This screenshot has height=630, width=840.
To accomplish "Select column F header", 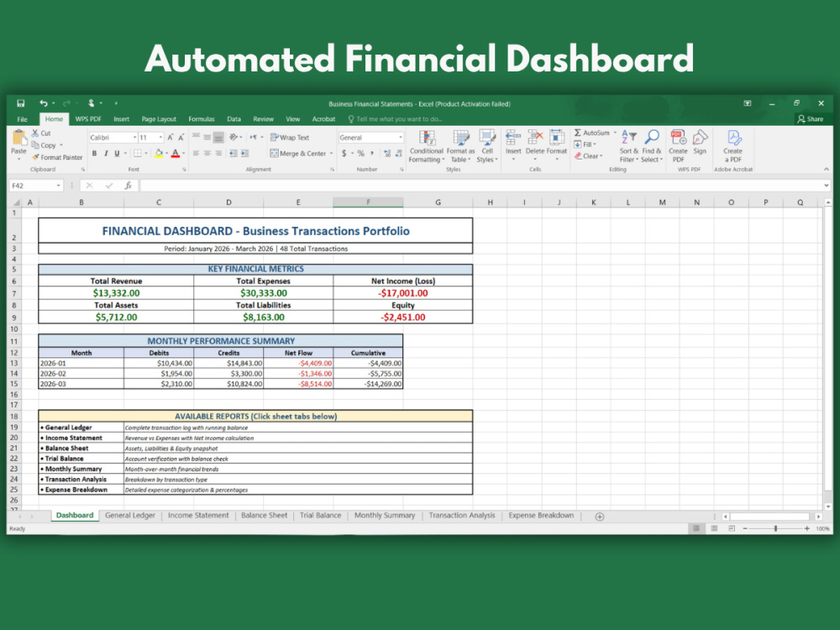I will (x=368, y=202).
